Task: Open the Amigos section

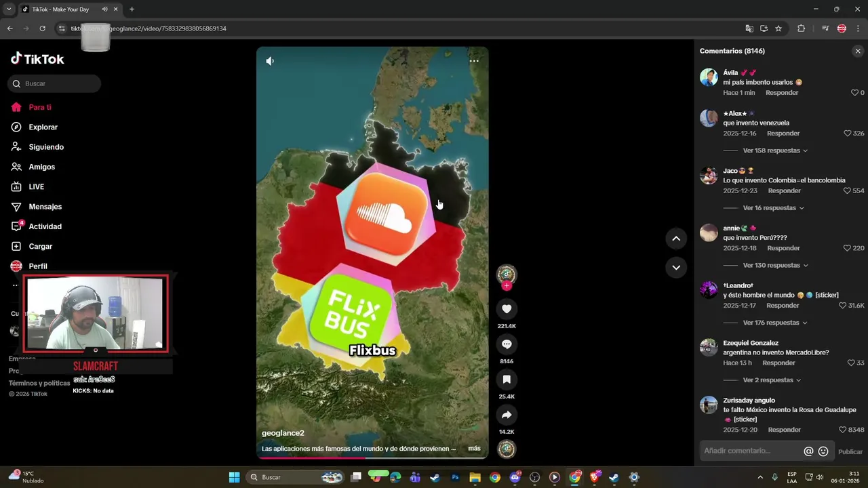Action: click(33, 167)
